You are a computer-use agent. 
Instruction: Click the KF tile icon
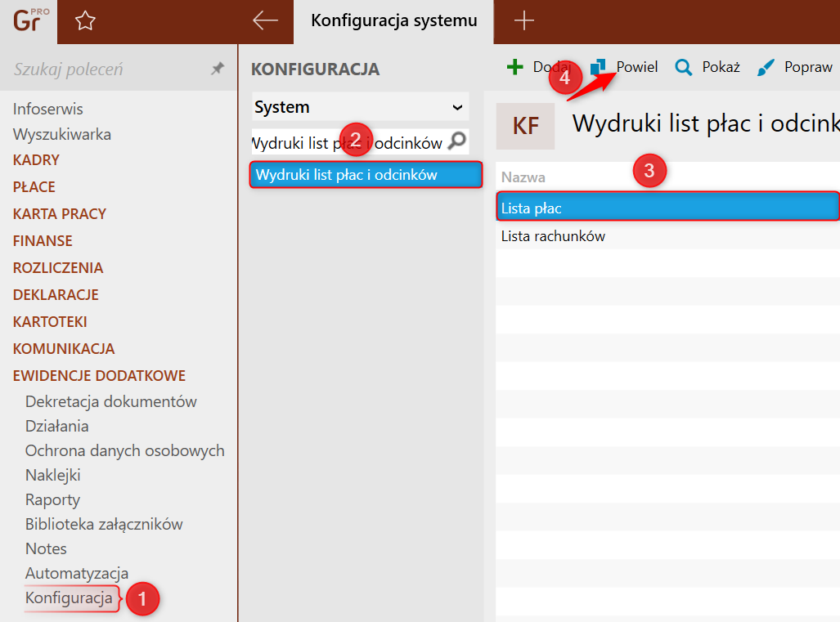tap(525, 127)
